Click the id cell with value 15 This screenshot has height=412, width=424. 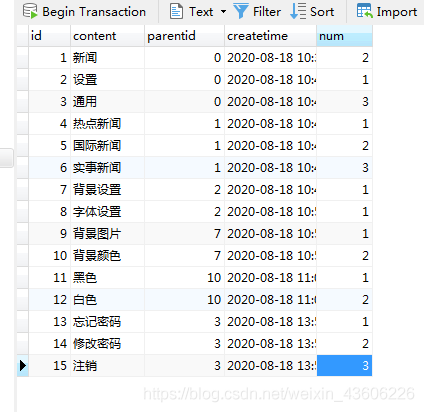pos(49,366)
